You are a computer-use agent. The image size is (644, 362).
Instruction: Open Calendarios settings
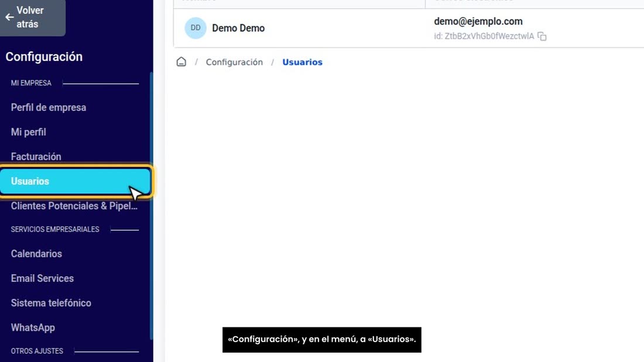point(36,254)
